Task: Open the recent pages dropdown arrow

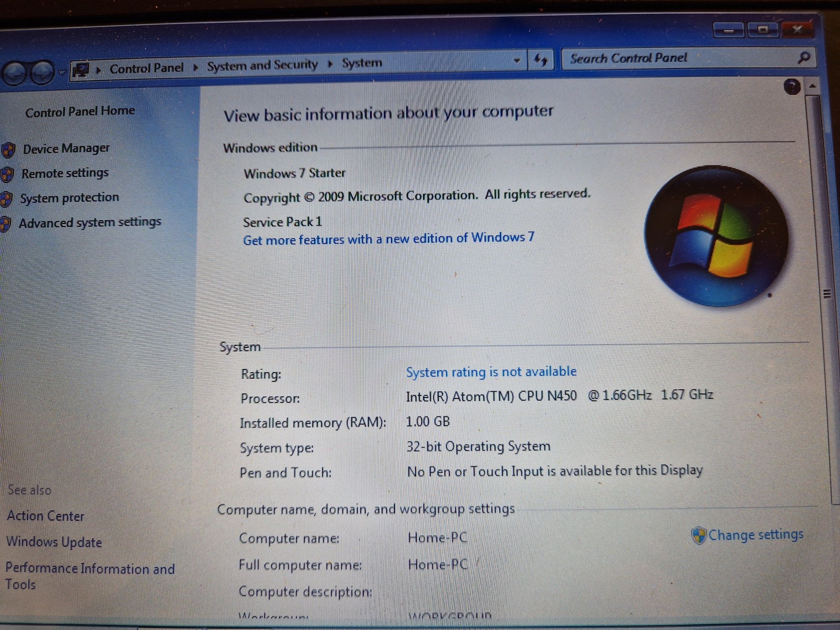Action: 62,72
